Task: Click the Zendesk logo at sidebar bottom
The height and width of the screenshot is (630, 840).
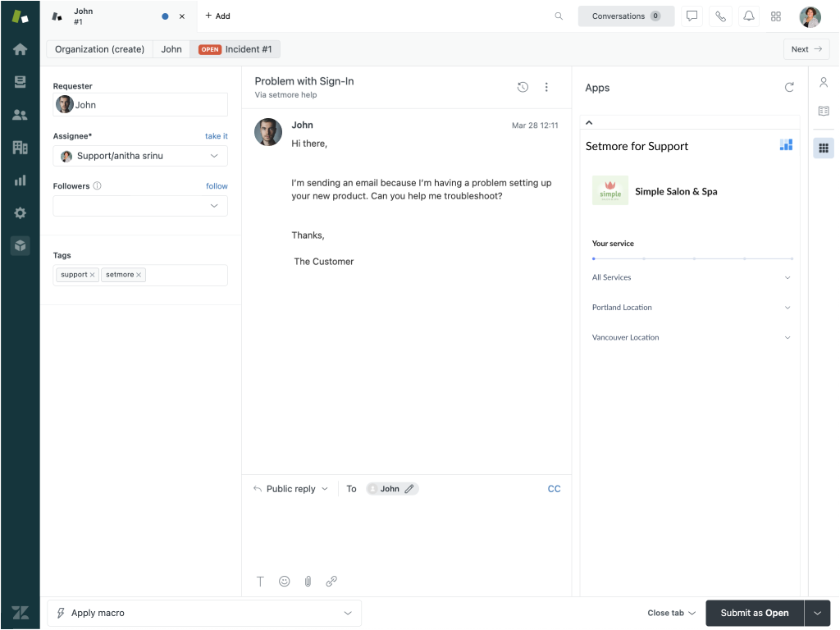Action: pyautogui.click(x=20, y=612)
